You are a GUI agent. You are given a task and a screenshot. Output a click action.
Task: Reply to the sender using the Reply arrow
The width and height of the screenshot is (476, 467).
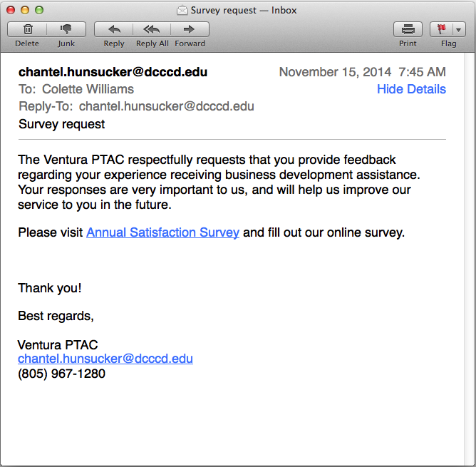114,29
